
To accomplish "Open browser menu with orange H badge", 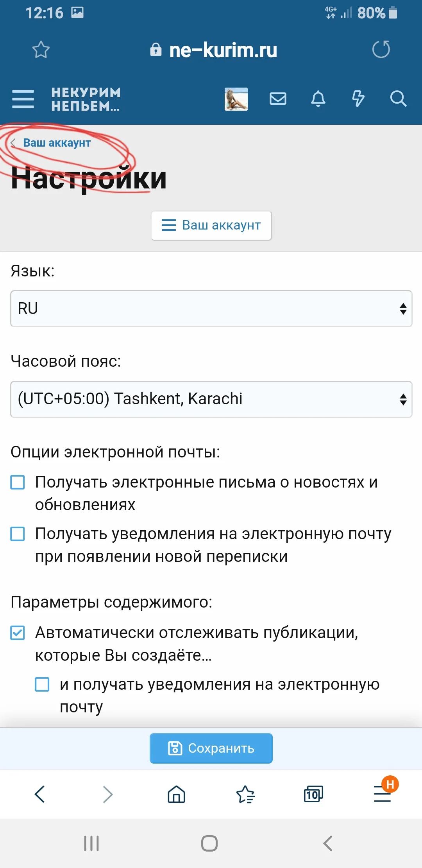I will pyautogui.click(x=383, y=794).
